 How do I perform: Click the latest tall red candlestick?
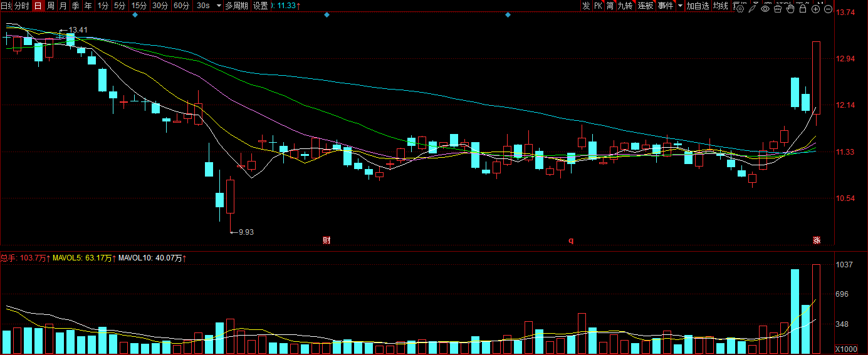pyautogui.click(x=817, y=78)
